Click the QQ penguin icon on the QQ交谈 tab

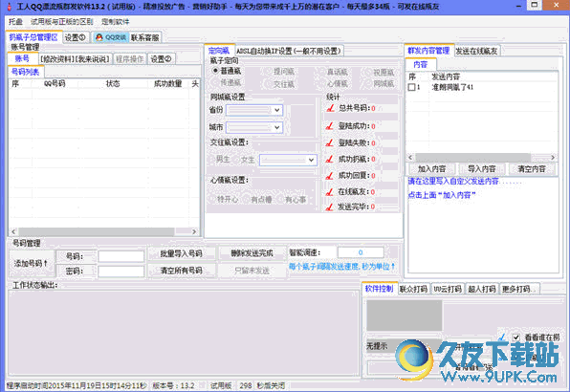click(x=99, y=37)
